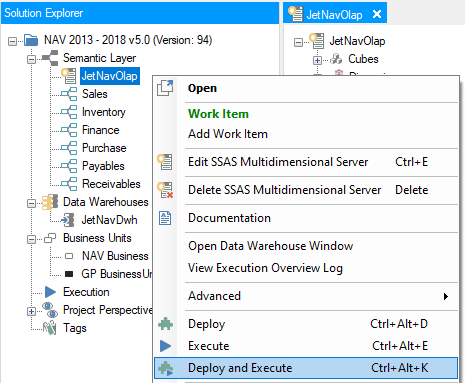Click the Payables semantic model icon
Viewport: 465px width, 383px height.
(x=69, y=166)
